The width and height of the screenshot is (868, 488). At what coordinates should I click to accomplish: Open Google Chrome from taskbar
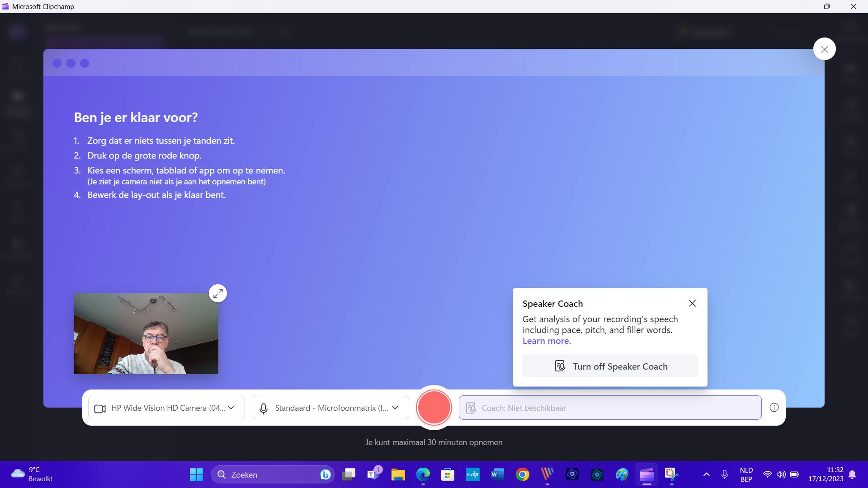pos(522,474)
